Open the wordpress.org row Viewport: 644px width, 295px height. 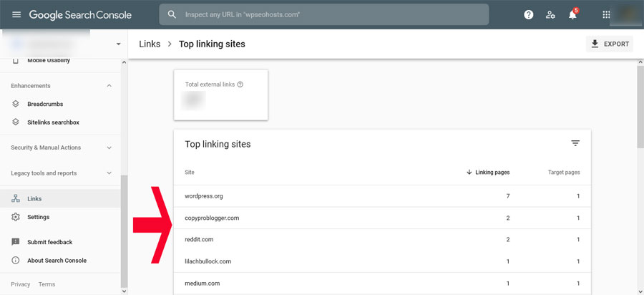click(x=382, y=196)
